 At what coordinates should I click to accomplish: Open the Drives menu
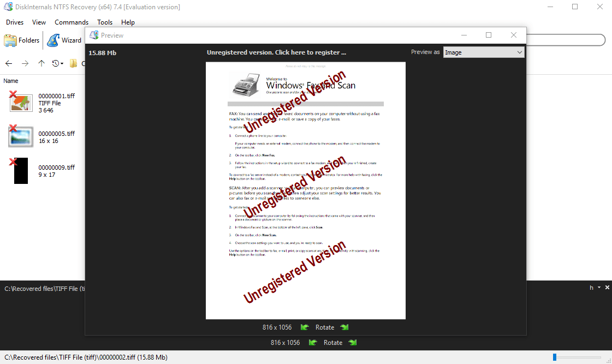pyautogui.click(x=15, y=22)
